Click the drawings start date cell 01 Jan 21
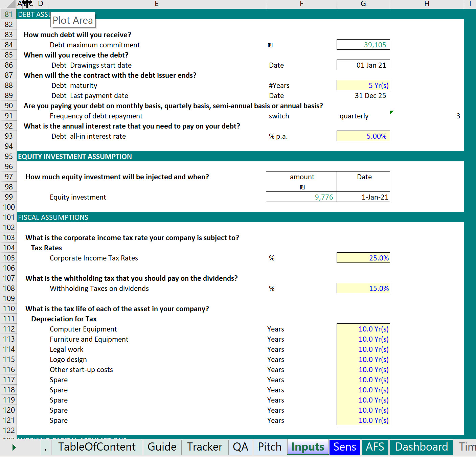 pos(363,65)
